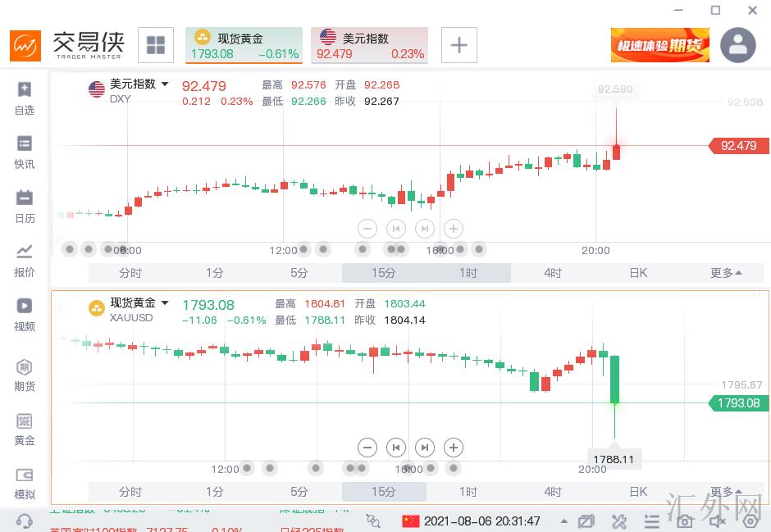Select 4时 timeframe for 现货黄金 chart

click(x=553, y=492)
